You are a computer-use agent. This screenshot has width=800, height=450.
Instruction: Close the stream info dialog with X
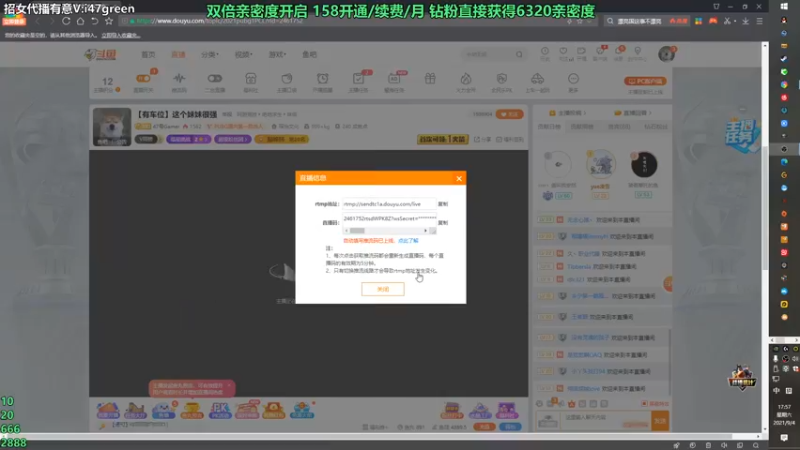click(x=459, y=178)
